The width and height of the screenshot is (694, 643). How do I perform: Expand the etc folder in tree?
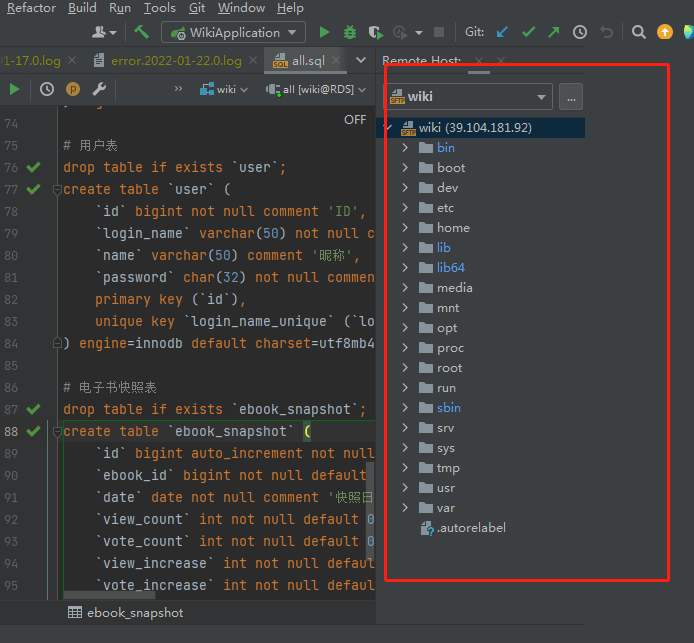pos(405,208)
